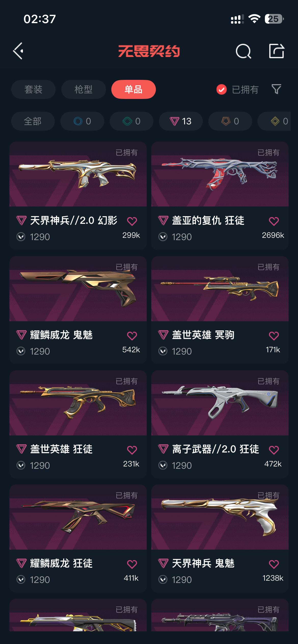
Task: Select the green diamond tier filter chip
Action: (131, 121)
